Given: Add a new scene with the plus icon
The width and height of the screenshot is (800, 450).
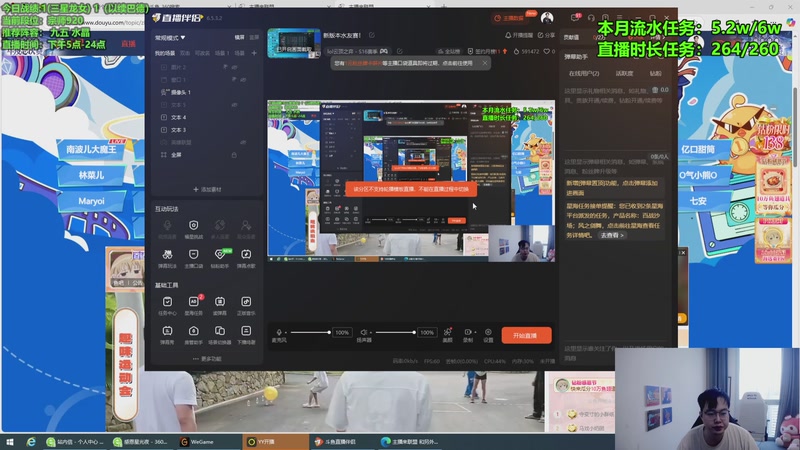Looking at the screenshot, I should point(254,53).
